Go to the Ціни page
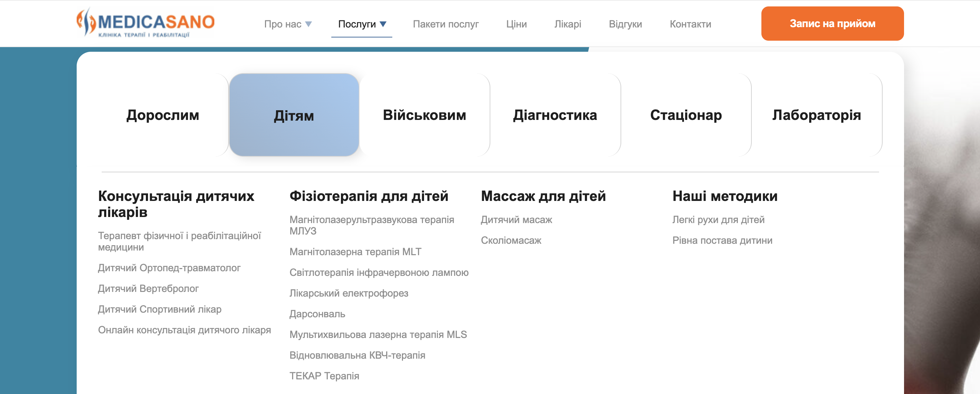This screenshot has height=394, width=980. [x=516, y=24]
